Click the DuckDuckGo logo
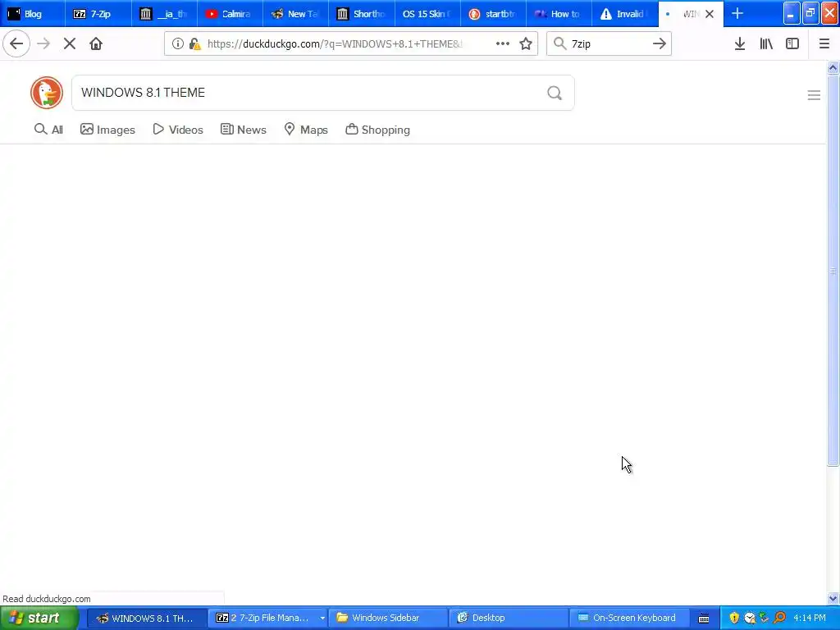 (x=47, y=93)
